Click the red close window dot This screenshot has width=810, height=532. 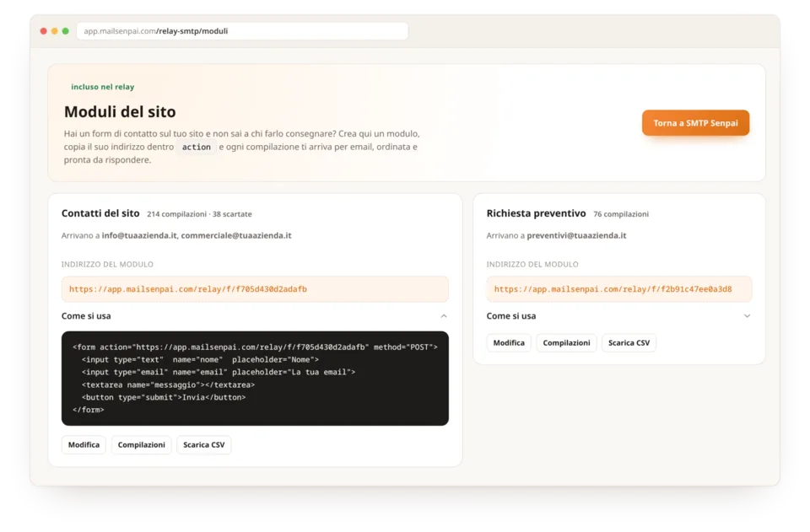43,31
